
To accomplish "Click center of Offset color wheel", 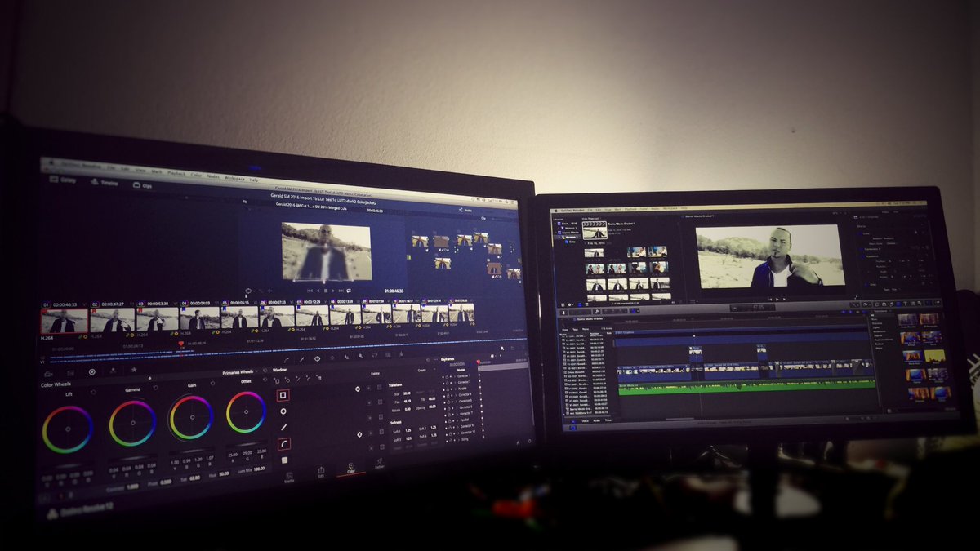I will click(246, 412).
